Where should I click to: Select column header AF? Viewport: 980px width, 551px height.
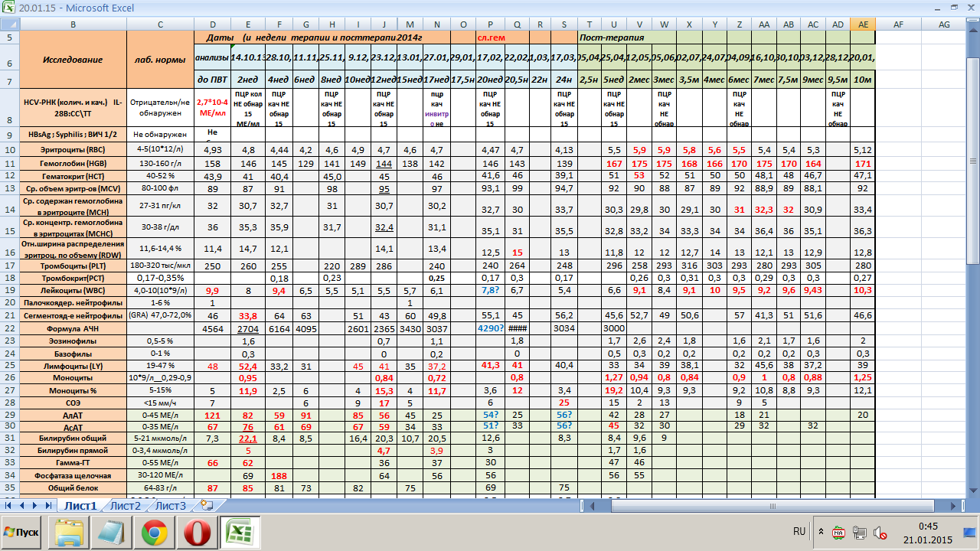[x=898, y=24]
